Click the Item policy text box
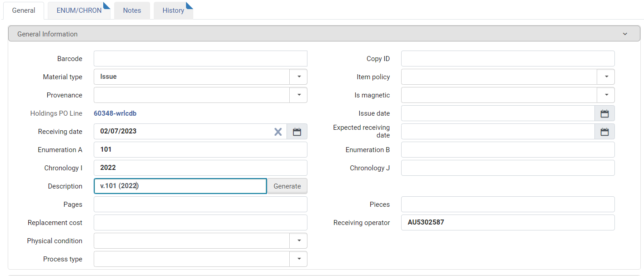Image resolution: width=644 pixels, height=276 pixels. pyautogui.click(x=499, y=77)
